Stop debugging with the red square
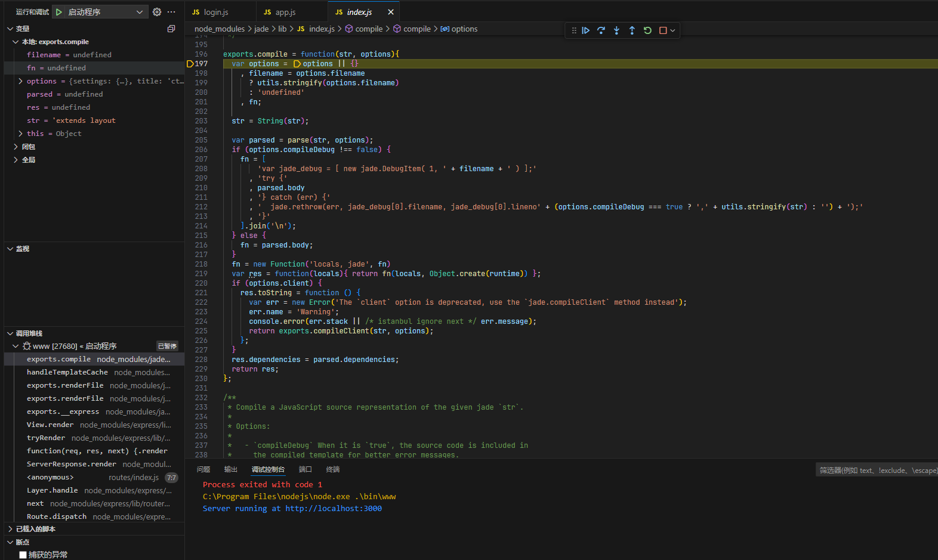 tap(663, 30)
